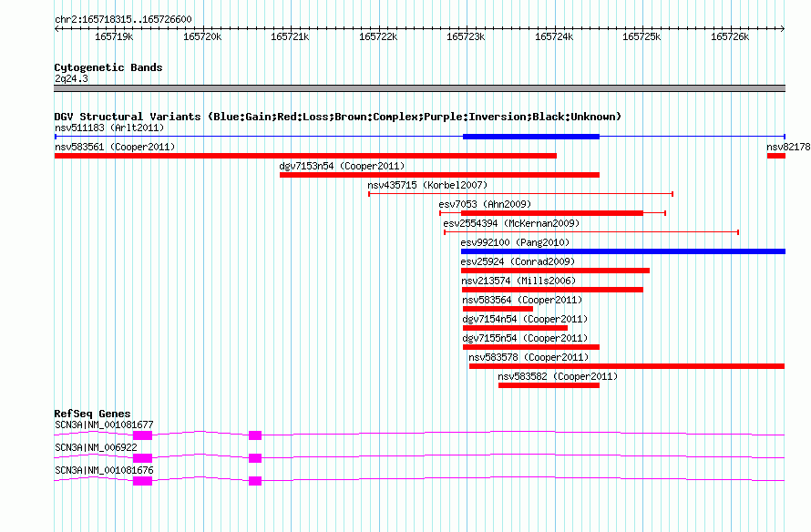Click the short red nsv583564 bar

498,309
